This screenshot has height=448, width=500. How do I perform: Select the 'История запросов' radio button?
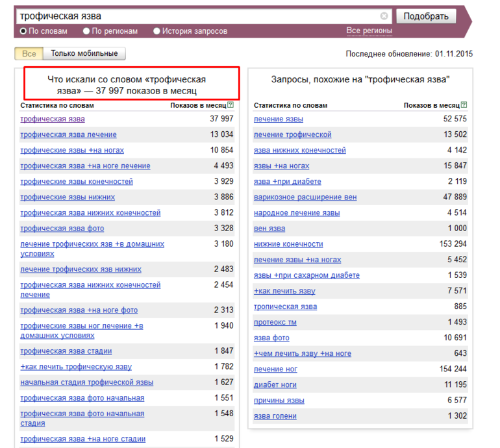(156, 31)
